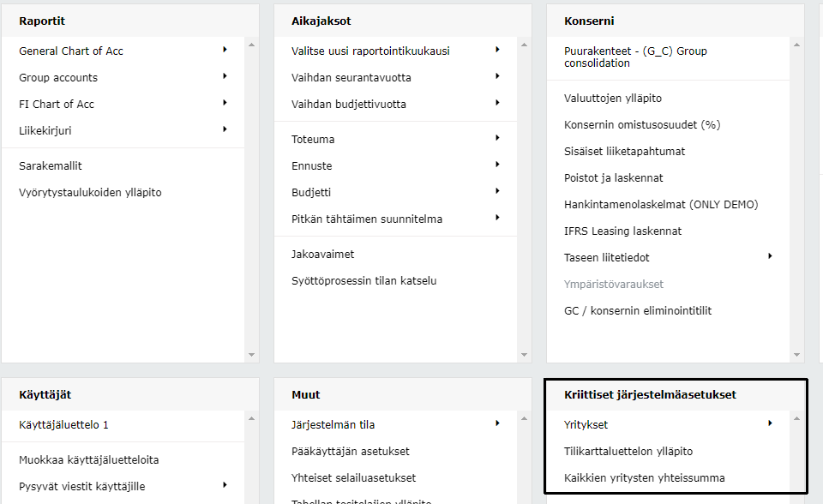The image size is (823, 504).
Task: Open Valuuttojen ylläpito
Action: [x=613, y=99]
